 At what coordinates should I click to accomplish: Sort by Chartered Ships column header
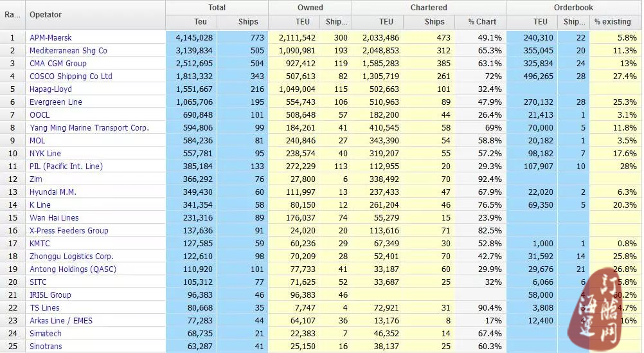coord(429,22)
